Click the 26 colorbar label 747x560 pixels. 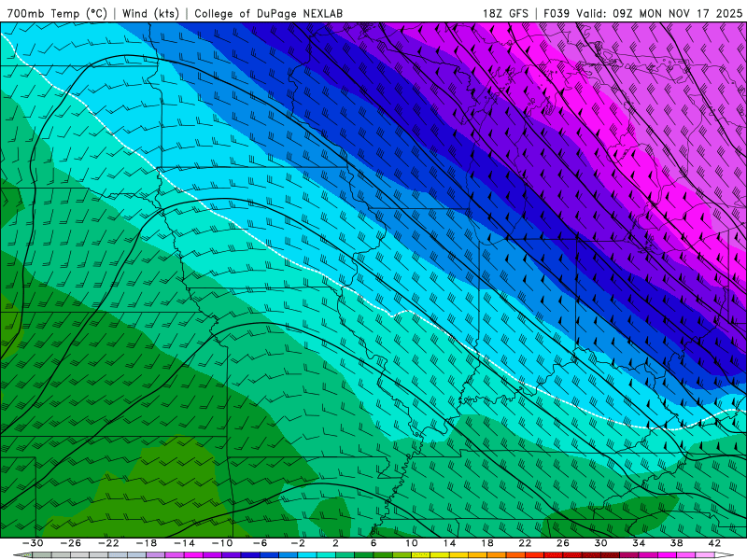click(563, 543)
